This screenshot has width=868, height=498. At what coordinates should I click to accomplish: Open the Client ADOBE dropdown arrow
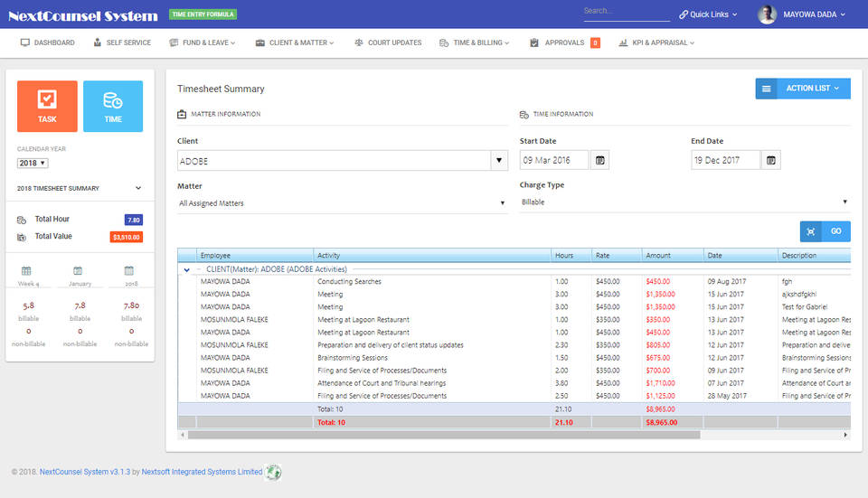coord(499,161)
